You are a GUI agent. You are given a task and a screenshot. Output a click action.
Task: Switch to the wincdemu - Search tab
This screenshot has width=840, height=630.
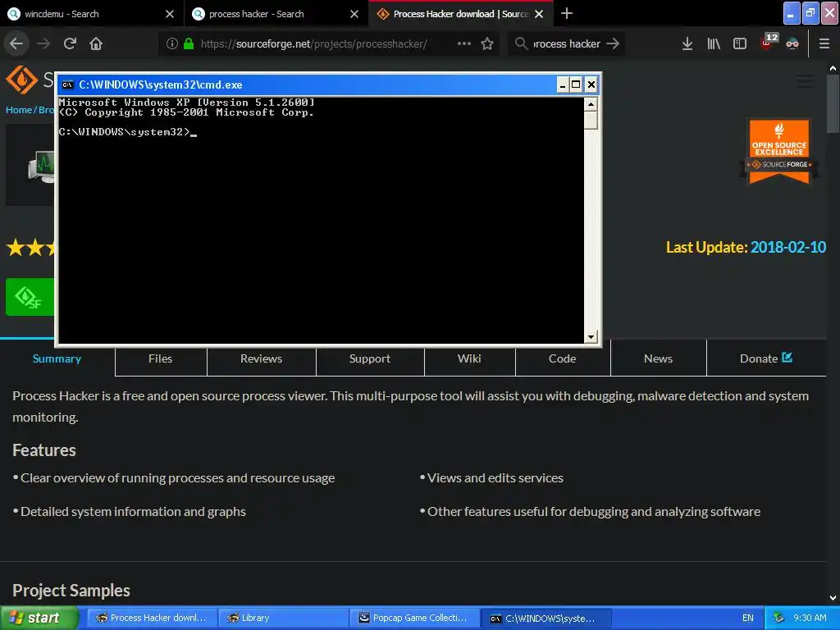[x=92, y=13]
